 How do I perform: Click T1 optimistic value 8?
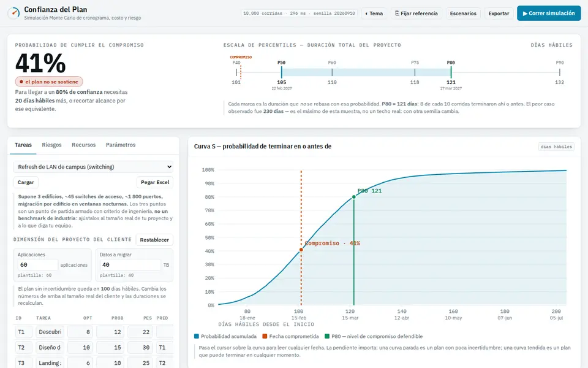(80, 332)
